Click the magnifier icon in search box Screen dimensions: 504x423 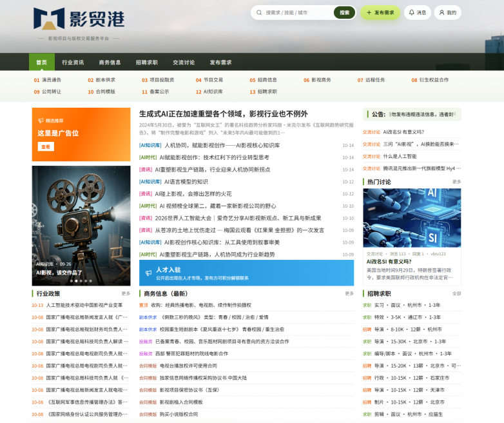point(259,12)
